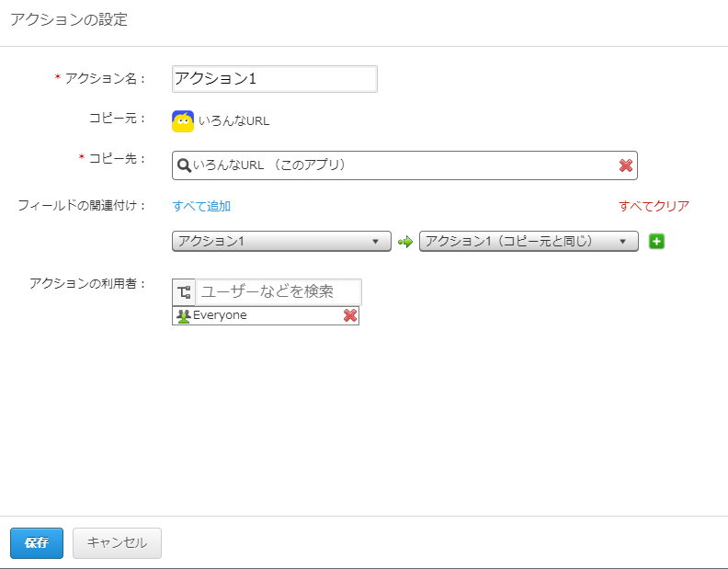Click the green arrow between mapping dropdowns

pos(405,242)
